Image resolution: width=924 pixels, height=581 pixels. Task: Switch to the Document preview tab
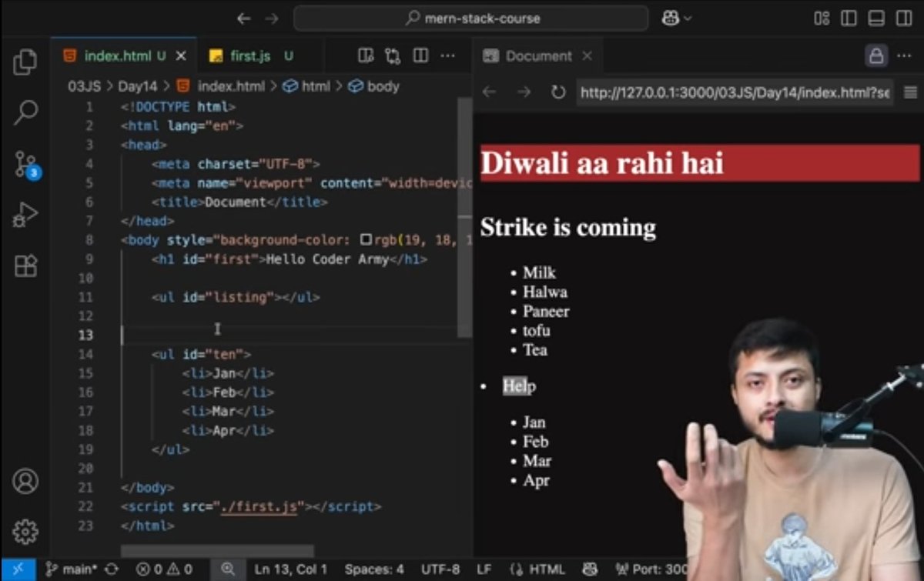[539, 56]
